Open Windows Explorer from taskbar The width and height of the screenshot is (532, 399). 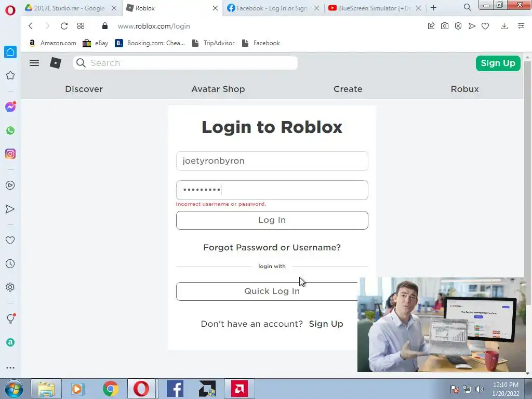pos(46,389)
